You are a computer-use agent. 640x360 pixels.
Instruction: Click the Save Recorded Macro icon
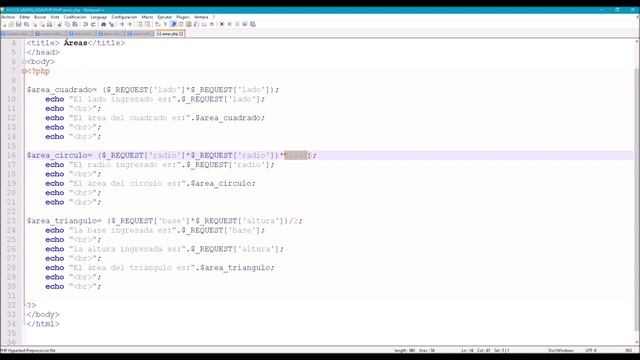pos(253,24)
